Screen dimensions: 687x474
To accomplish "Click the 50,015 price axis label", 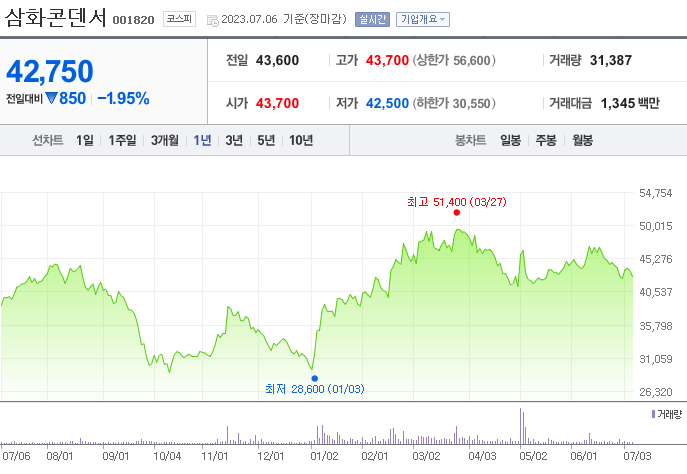I will coord(655,226).
